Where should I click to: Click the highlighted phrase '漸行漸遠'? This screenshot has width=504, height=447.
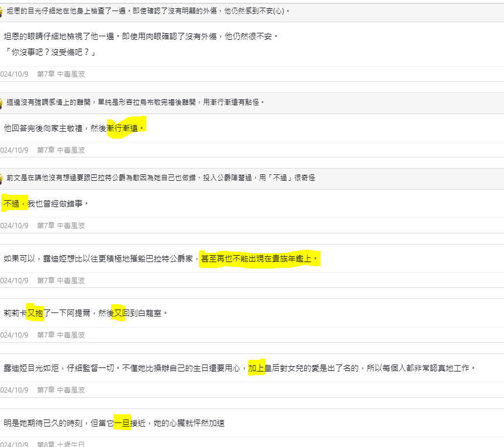click(x=122, y=128)
